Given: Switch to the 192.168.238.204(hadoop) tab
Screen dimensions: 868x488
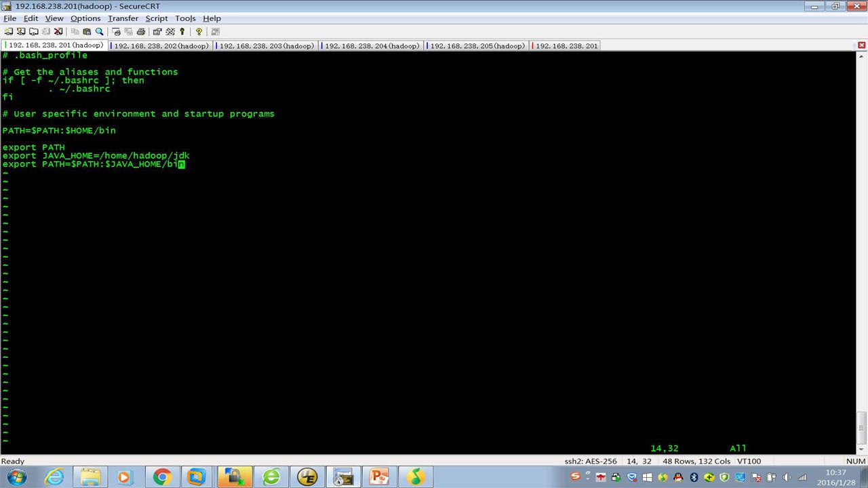Looking at the screenshot, I should [370, 46].
